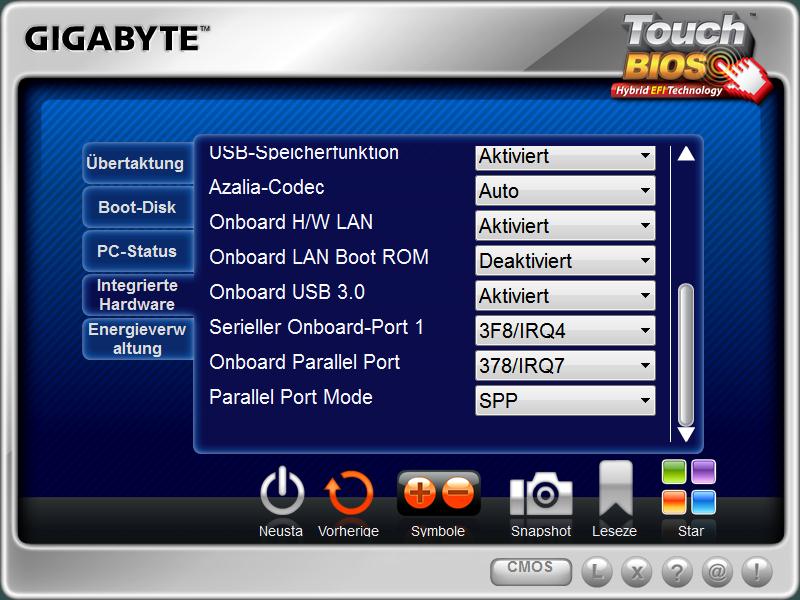Click the scroll down arrow
This screenshot has height=600, width=800.
(x=686, y=434)
